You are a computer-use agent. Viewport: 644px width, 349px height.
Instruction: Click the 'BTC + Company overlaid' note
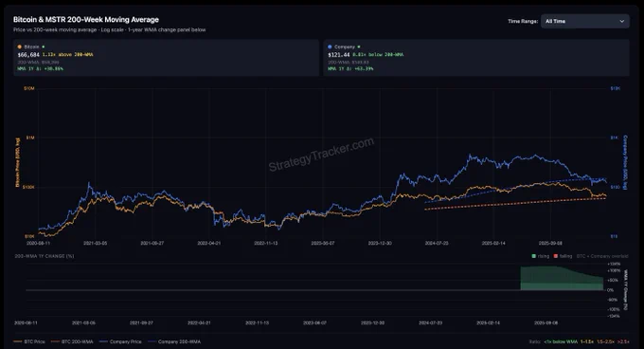pos(602,256)
